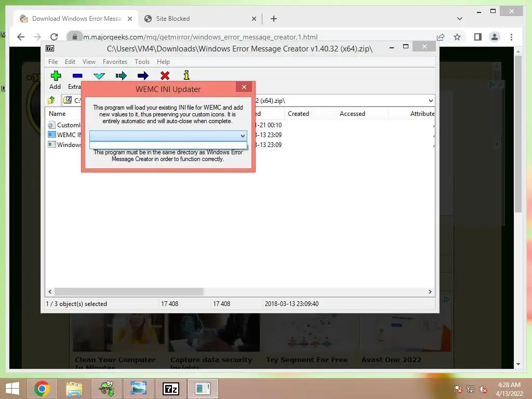Close the Site Blocked tab
Viewport: 532px width, 399px height.
point(254,19)
